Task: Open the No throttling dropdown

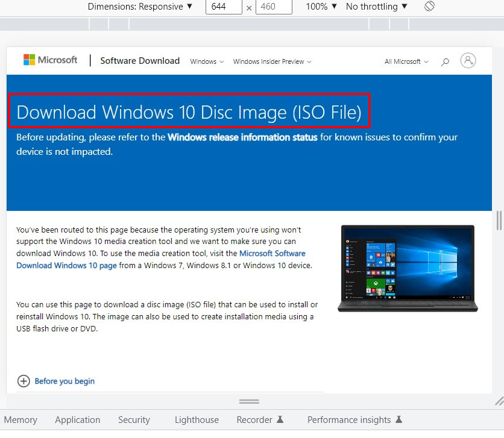Action: click(x=377, y=7)
